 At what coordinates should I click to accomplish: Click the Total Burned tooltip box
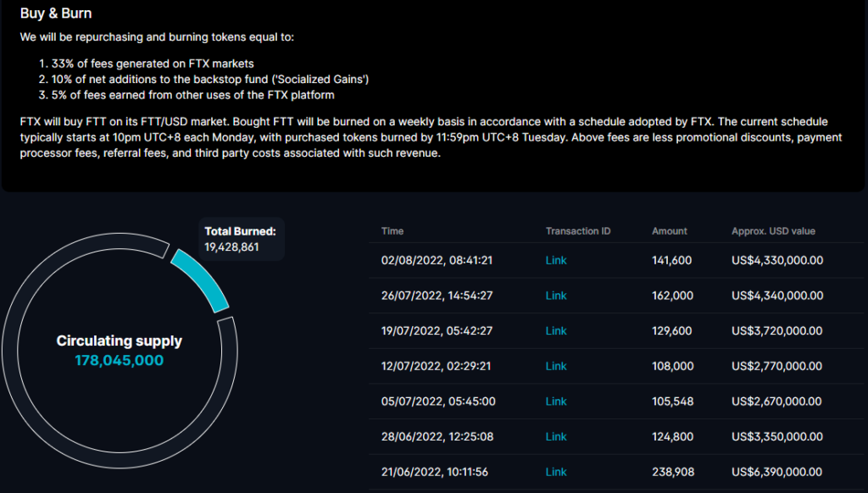coord(241,239)
